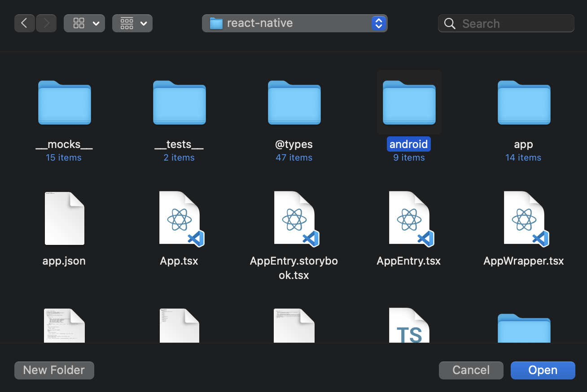Screen dimensions: 587x392
Task: Click the 15 items count text
Action: [x=64, y=157]
